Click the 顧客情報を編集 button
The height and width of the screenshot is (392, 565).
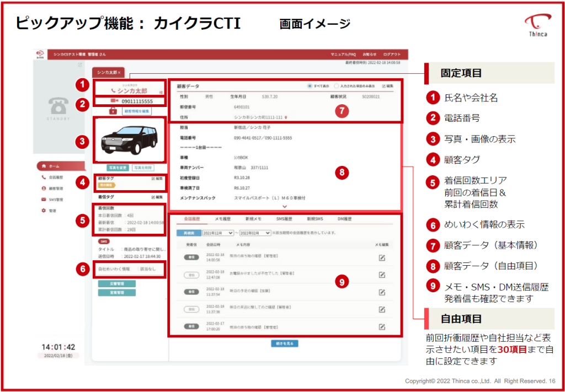tap(136, 111)
